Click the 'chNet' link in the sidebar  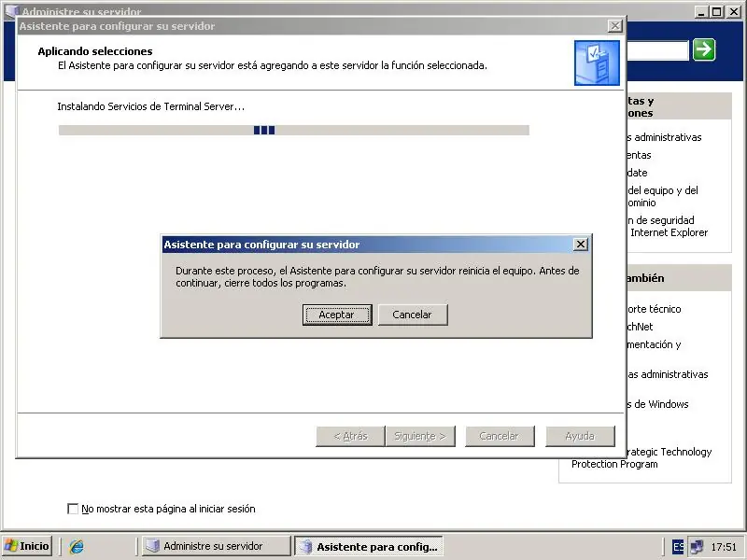[x=640, y=327]
